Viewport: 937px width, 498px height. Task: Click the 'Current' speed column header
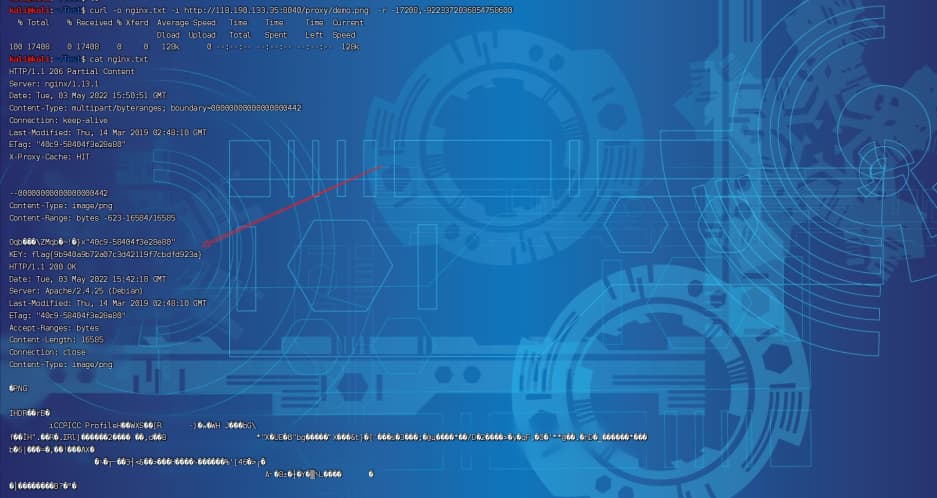pyautogui.click(x=348, y=23)
